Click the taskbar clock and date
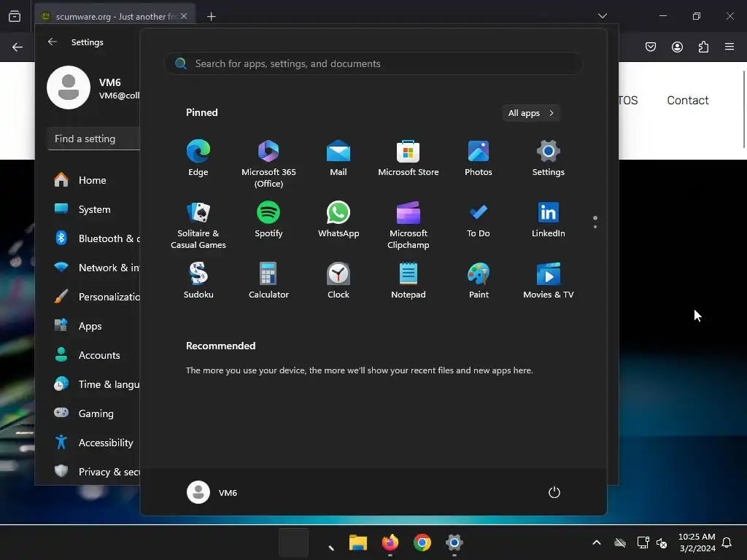This screenshot has height=560, width=747. coord(697,542)
